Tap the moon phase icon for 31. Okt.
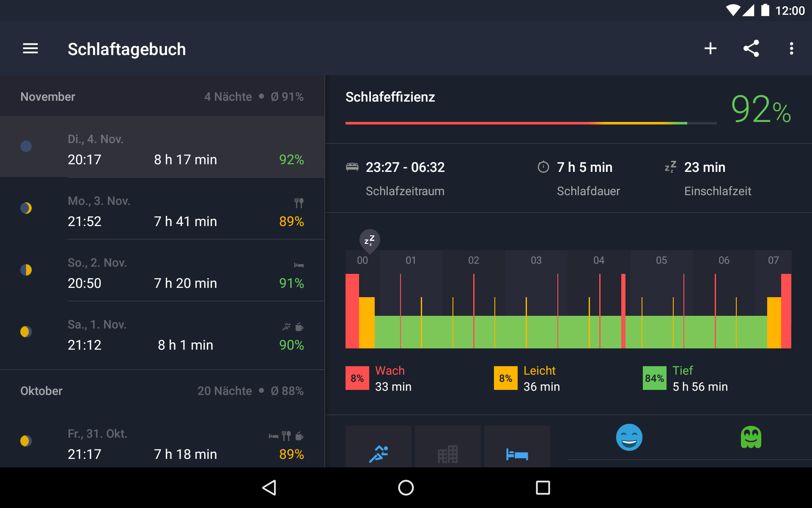812x508 pixels. (26, 441)
